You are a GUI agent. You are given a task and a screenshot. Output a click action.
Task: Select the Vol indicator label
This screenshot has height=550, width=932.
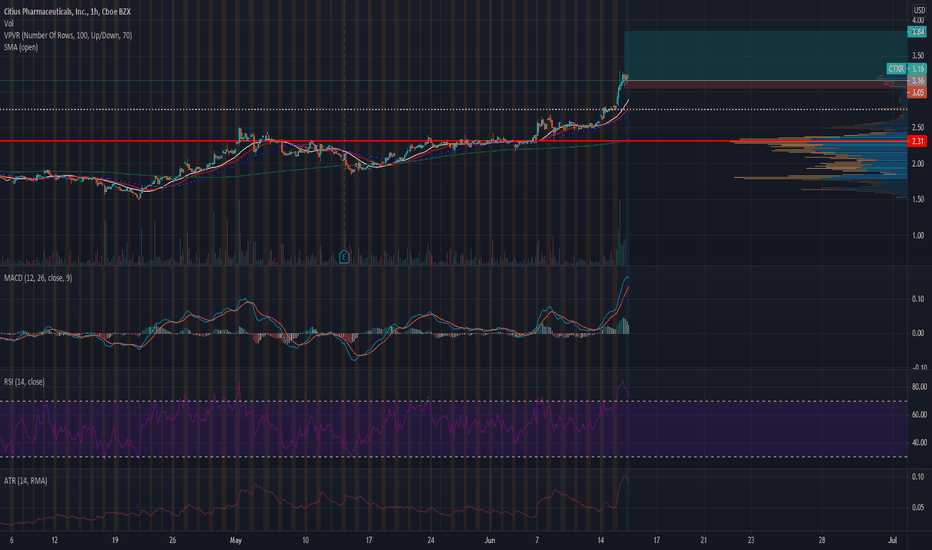(8, 23)
